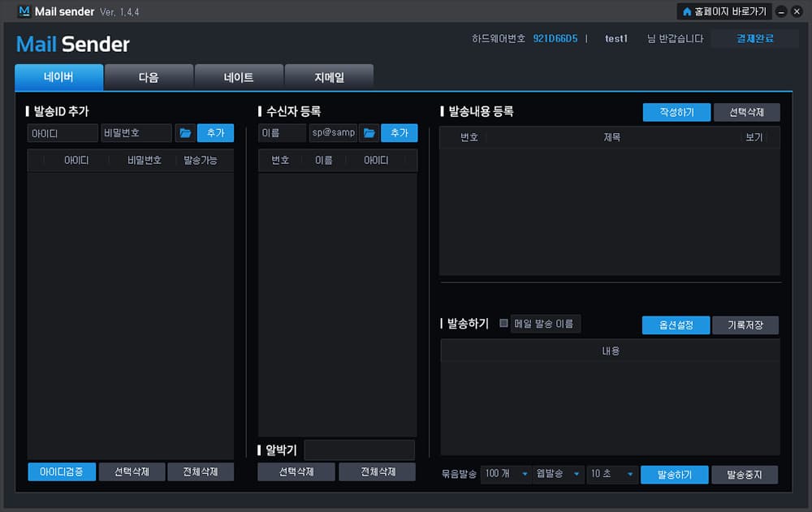Open the 10 초 interval dropdown

(612, 474)
